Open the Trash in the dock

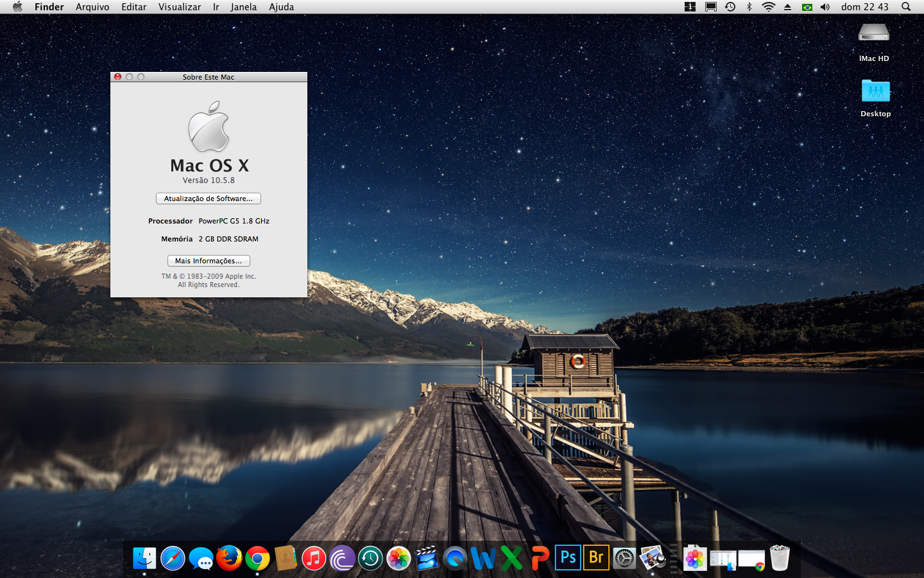(780, 558)
